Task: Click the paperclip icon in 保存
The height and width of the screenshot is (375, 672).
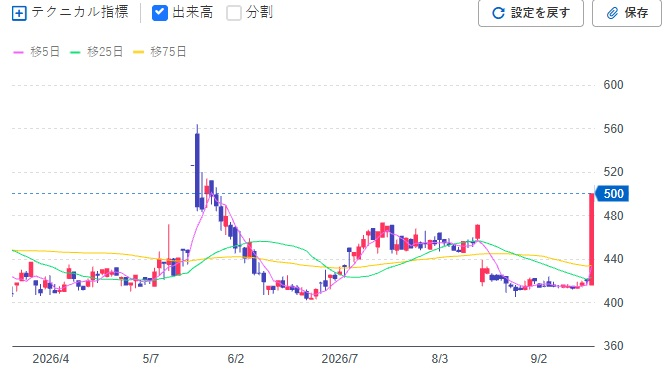Action: 612,13
